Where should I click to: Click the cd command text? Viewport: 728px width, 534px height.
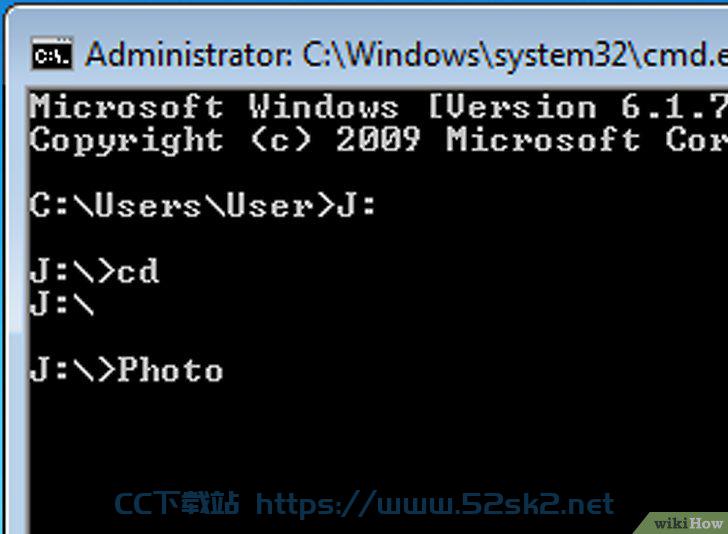[138, 271]
